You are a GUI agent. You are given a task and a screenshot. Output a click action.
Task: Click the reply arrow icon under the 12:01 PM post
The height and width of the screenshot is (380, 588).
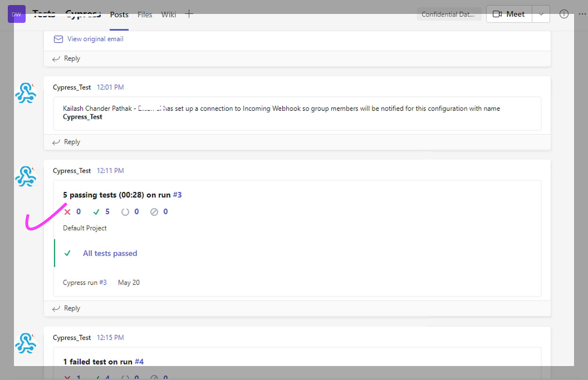point(56,142)
